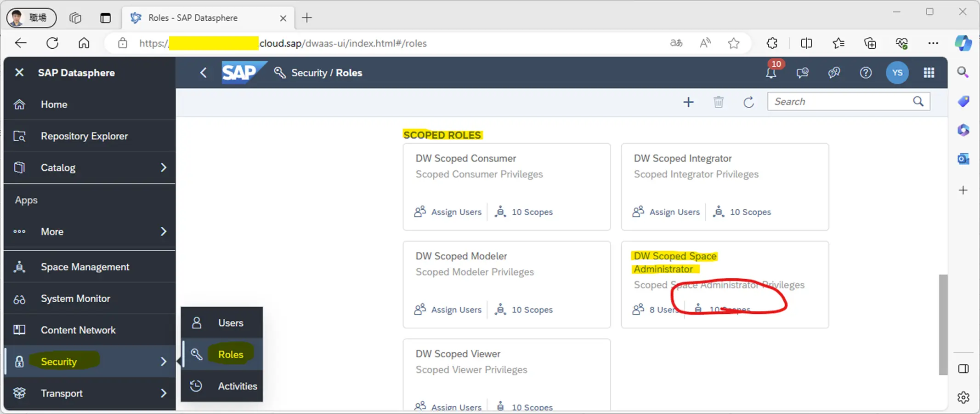Image resolution: width=980 pixels, height=414 pixels.
Task: Expand the Catalog submenu arrow
Action: [x=163, y=168]
